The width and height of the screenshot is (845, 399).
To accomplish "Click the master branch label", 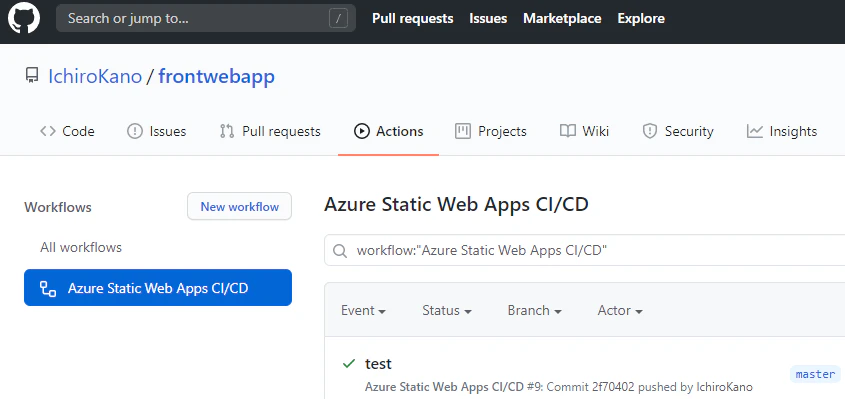I will tap(815, 374).
